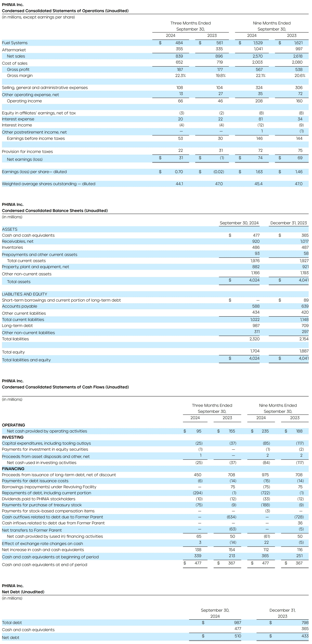Click the Fuel Systems row label
312x644 pixels.
click(15, 43)
